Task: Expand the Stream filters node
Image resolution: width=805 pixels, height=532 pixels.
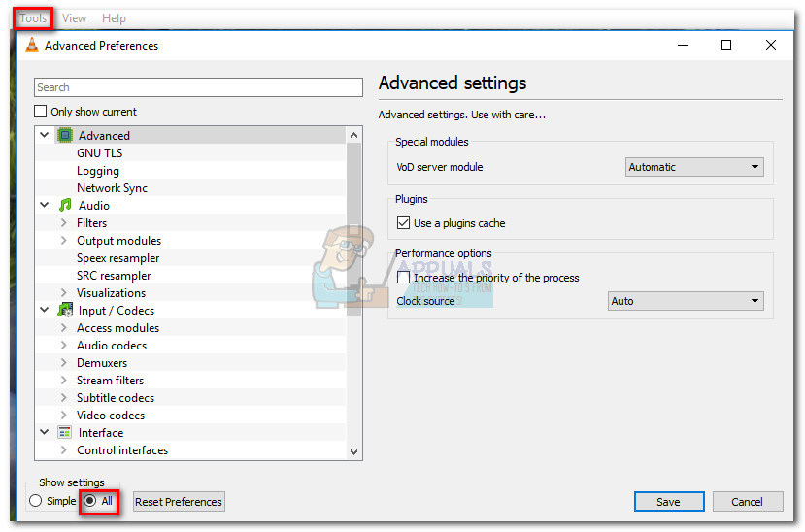Action: tap(64, 380)
